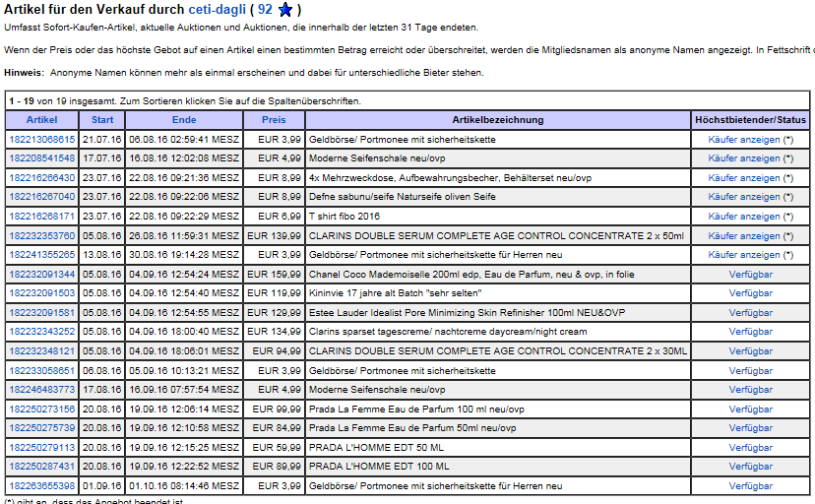Screen dimensions: 815x504
Task: Show buyer for Defne sabunu Naturseife
Action: click(x=744, y=197)
